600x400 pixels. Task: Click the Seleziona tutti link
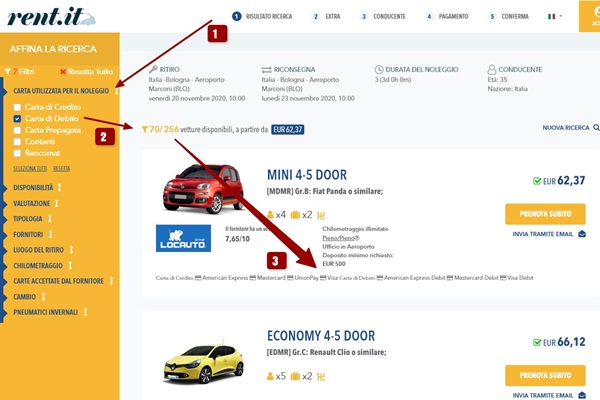(x=30, y=169)
